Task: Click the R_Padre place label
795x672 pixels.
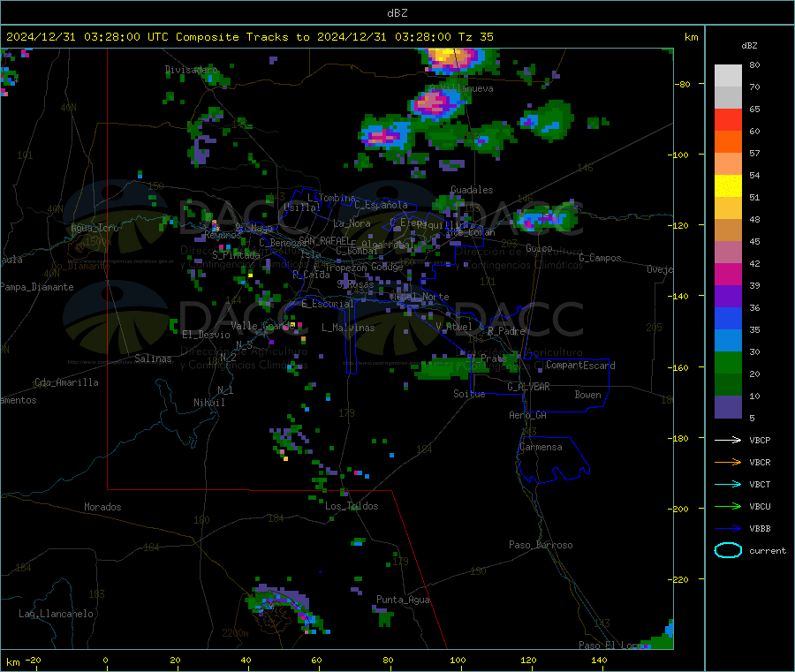Action: coord(506,331)
